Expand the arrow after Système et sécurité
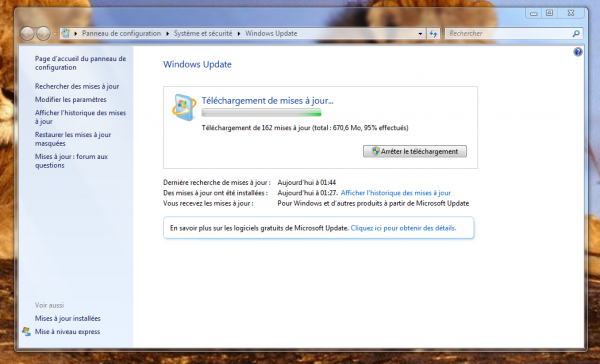600x364 pixels. tap(239, 34)
